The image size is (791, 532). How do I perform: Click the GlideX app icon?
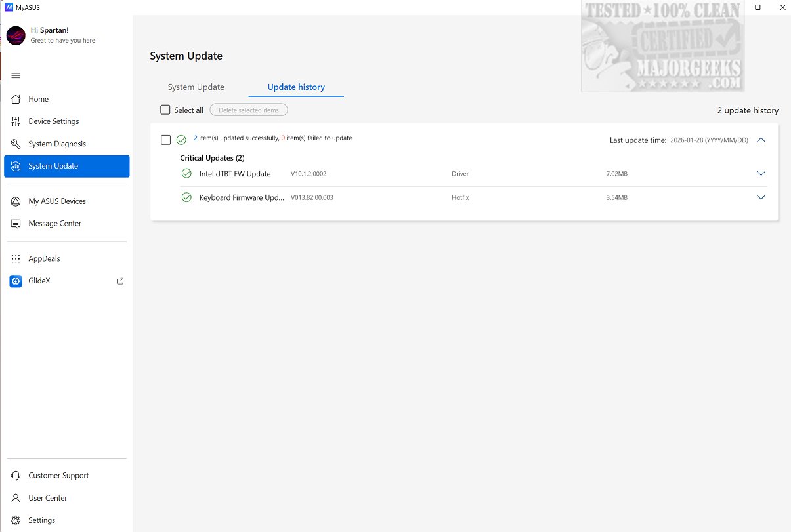tap(16, 281)
